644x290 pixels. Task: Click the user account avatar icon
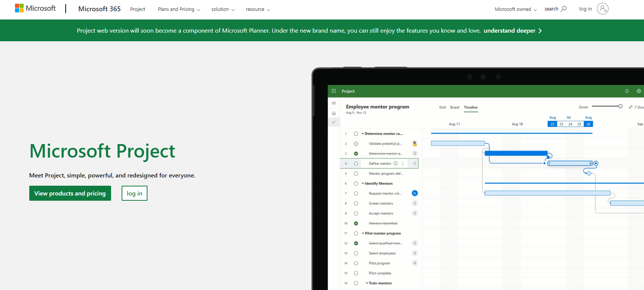tap(602, 9)
